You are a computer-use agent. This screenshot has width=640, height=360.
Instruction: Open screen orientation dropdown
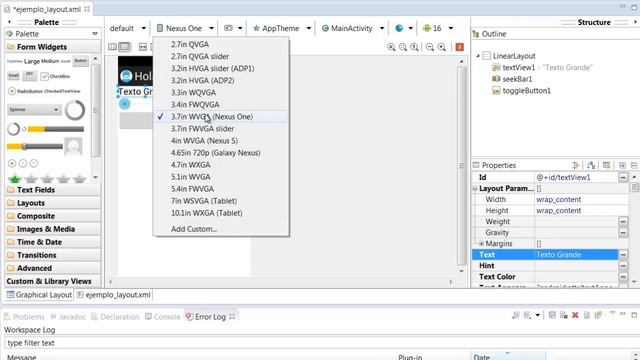point(233,28)
